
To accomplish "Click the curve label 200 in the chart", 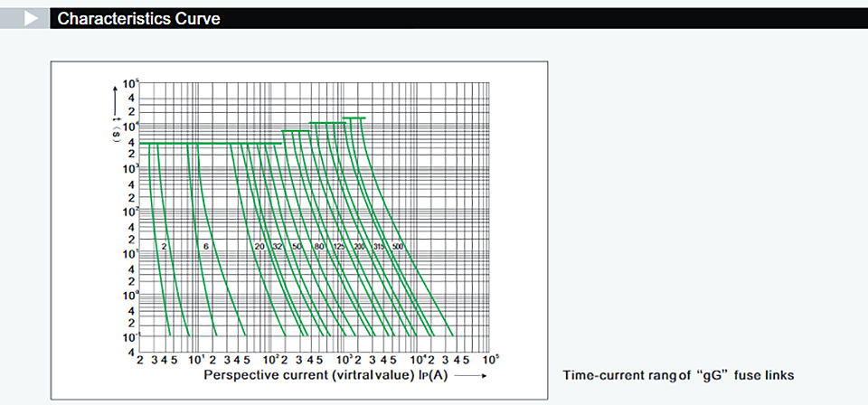I will pyautogui.click(x=359, y=246).
